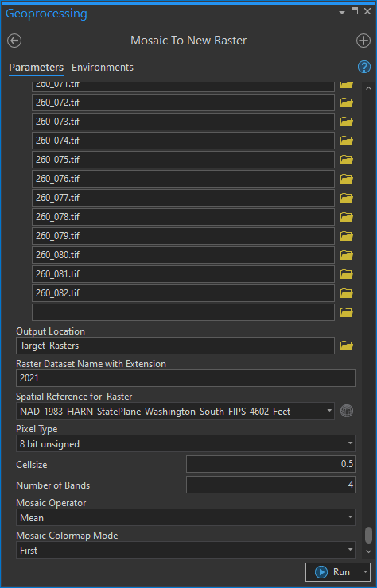Click the vertical scrollbar thumb
The image size is (377, 588).
pyautogui.click(x=369, y=535)
